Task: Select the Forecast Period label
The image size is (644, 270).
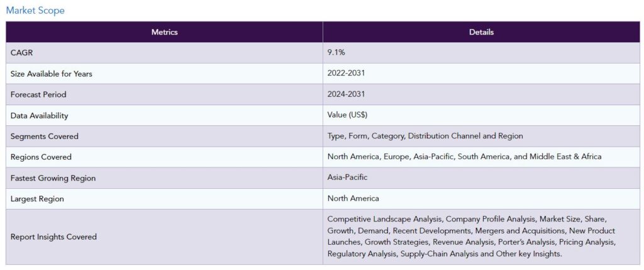Action: [38, 94]
